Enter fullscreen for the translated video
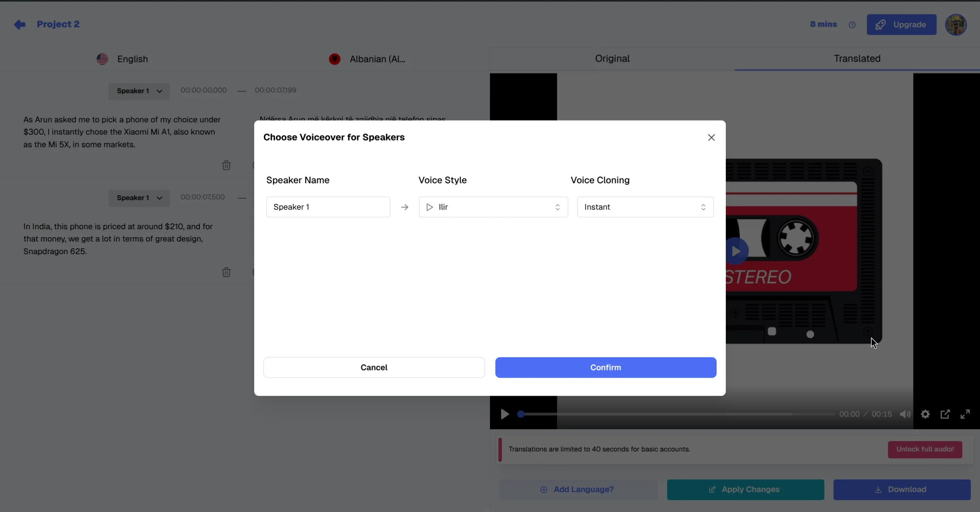Screen dimensions: 980x512 pos(965,414)
